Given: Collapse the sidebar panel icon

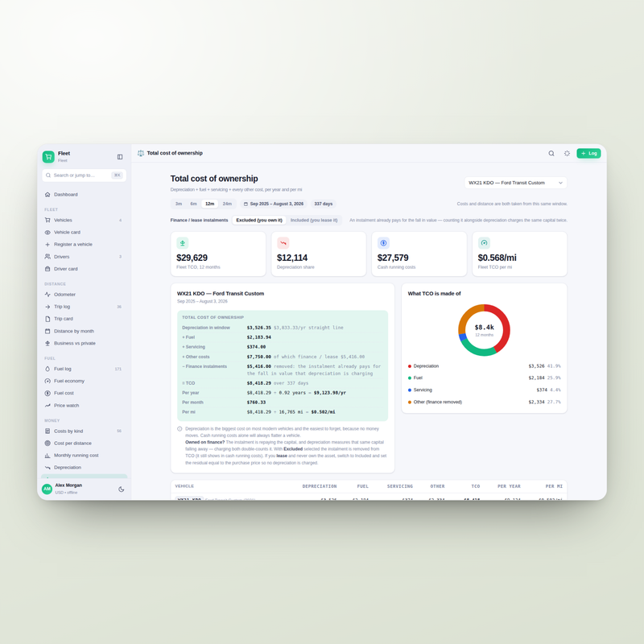Looking at the screenshot, I should (120, 157).
